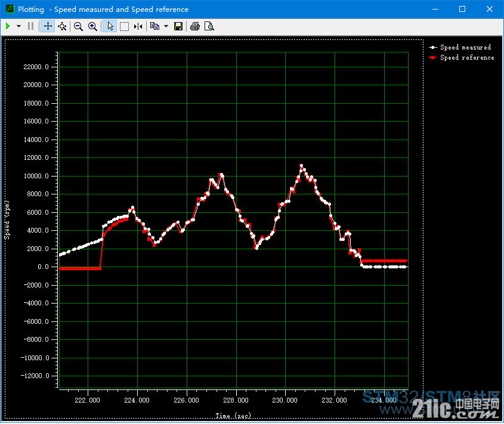Image resolution: width=504 pixels, height=424 pixels.
Task: Minimize the Plotting window
Action: pyautogui.click(x=435, y=9)
